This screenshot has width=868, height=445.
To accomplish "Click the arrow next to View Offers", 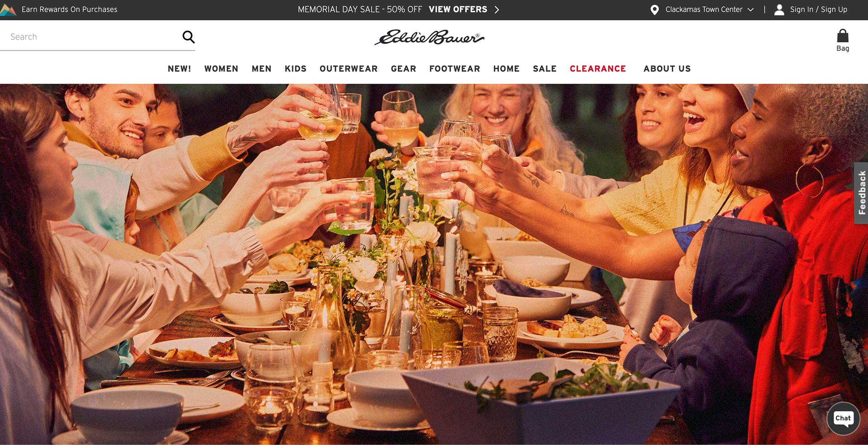I will click(497, 9).
